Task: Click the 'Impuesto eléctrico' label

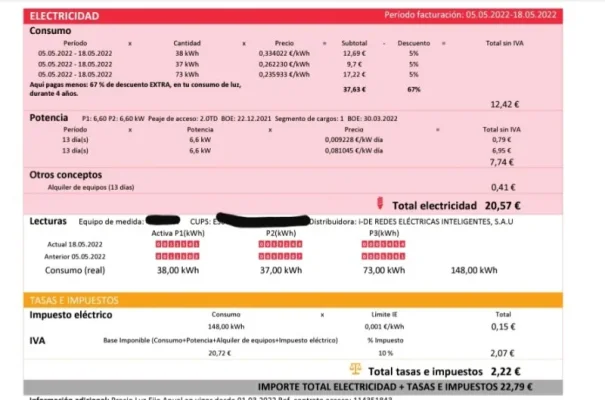Action: pos(71,315)
